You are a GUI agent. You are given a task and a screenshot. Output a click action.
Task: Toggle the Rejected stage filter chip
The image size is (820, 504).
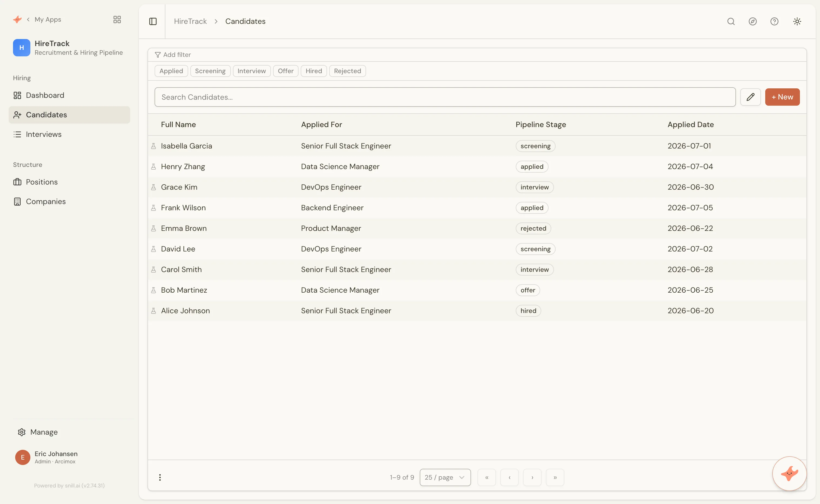[347, 71]
